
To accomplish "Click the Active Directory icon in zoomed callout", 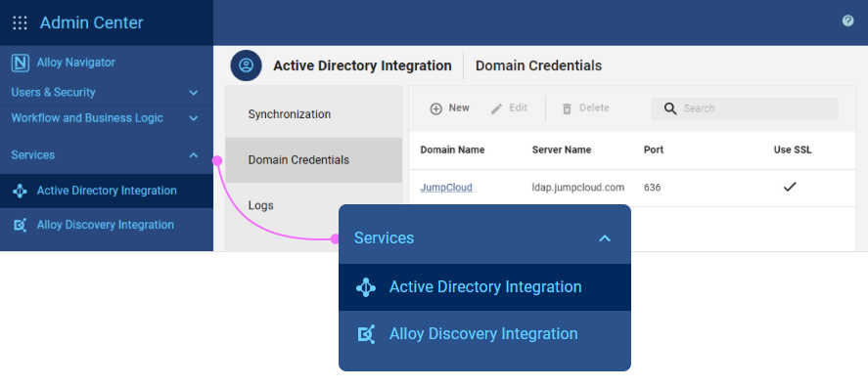I will coord(366,287).
